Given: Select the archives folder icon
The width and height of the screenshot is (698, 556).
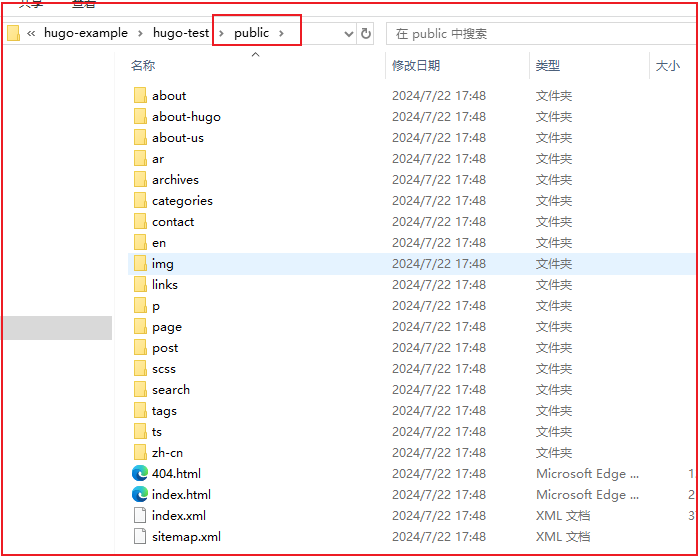Looking at the screenshot, I should 140,180.
